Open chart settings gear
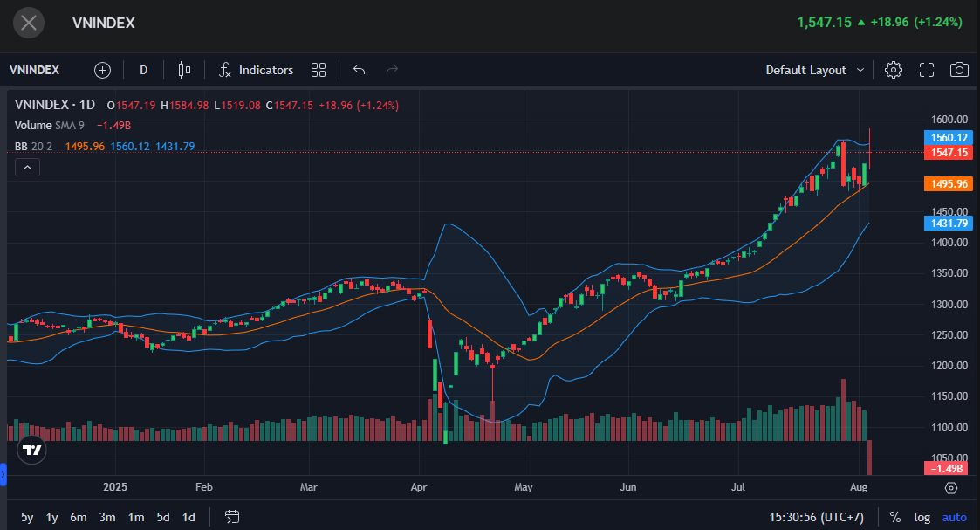980x530 pixels. [893, 69]
